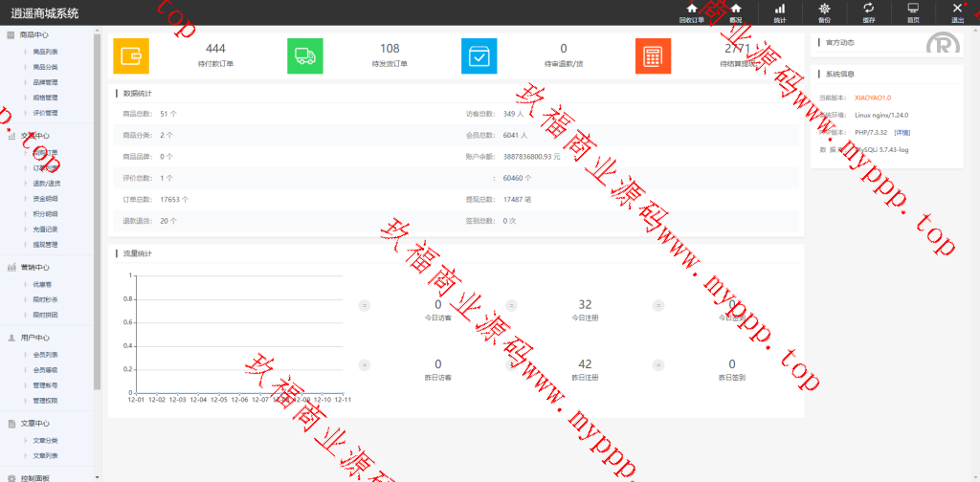Expand the 控制面板 sidebar section

(34, 477)
